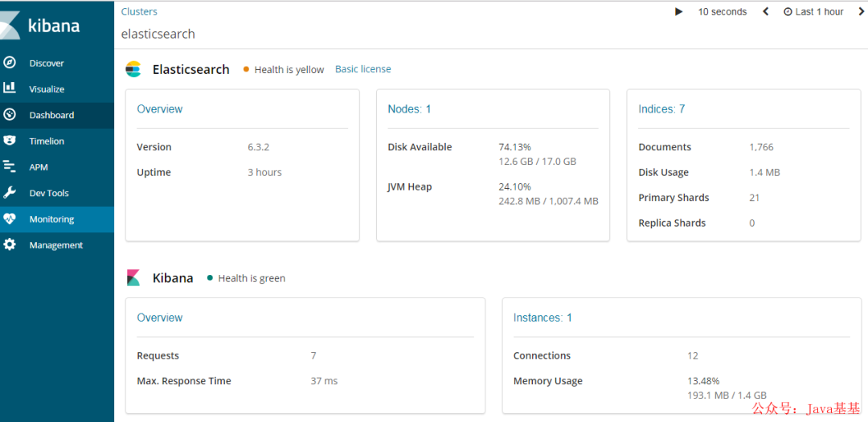Click primary shards value 21
Viewport: 868px width, 422px height.
tap(755, 198)
